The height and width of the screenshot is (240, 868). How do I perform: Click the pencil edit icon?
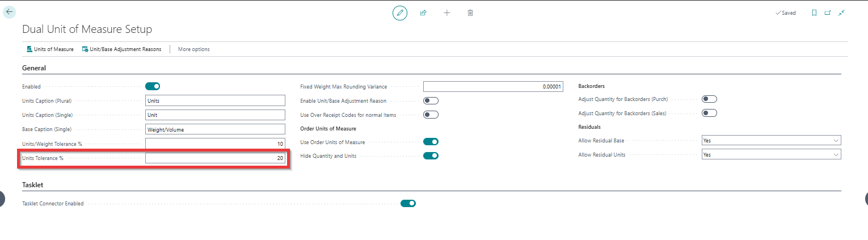point(400,12)
